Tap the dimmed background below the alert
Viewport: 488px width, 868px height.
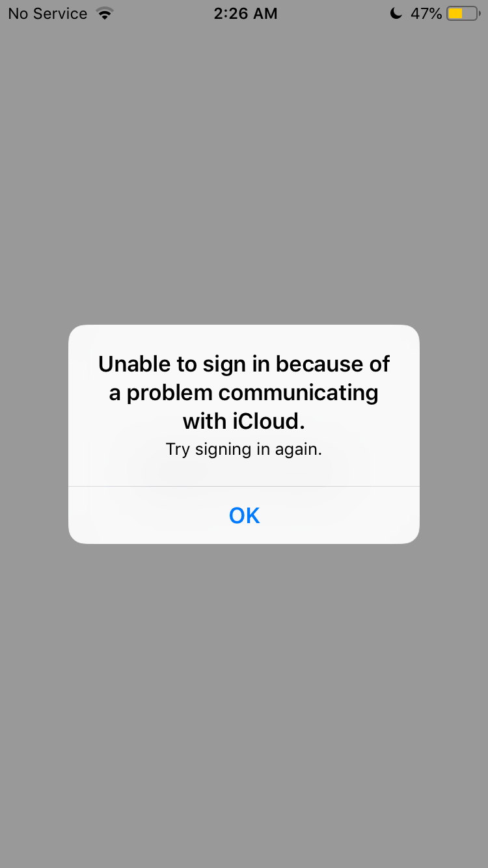pos(244,706)
